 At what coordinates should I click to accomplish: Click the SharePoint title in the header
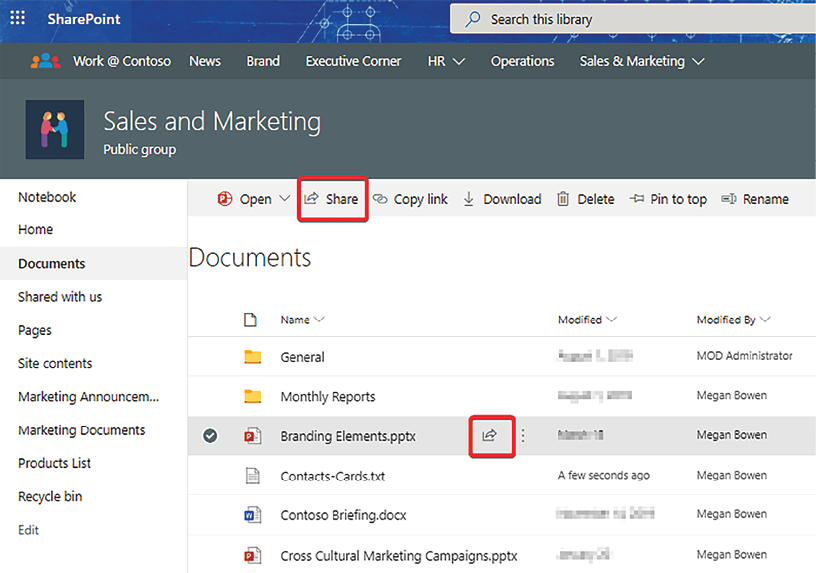click(x=84, y=19)
